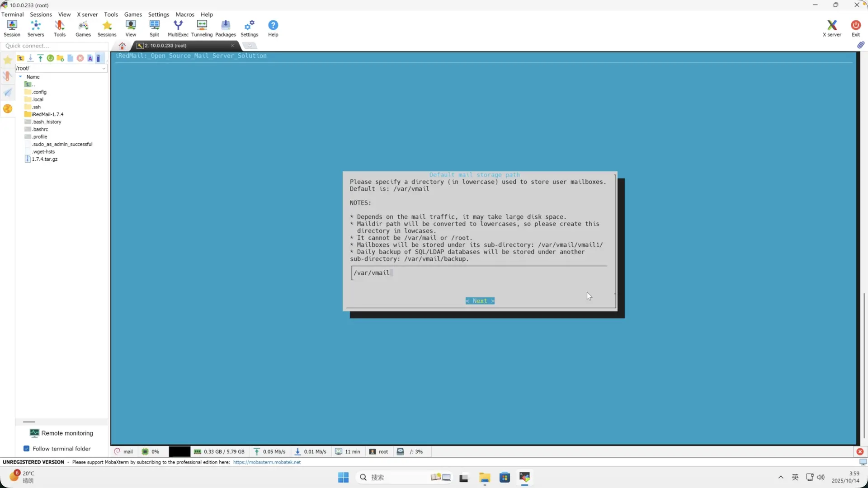Create new folder in SFTP browser
Screen dimensions: 868x488
(60, 58)
